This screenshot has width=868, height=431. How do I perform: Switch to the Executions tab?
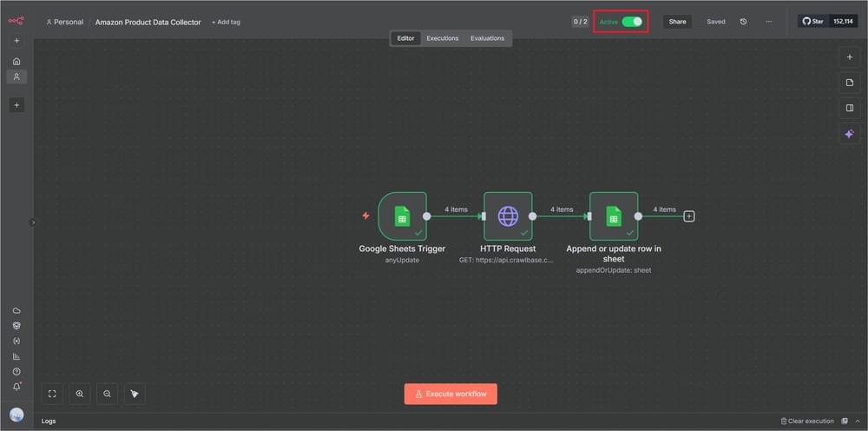[442, 38]
